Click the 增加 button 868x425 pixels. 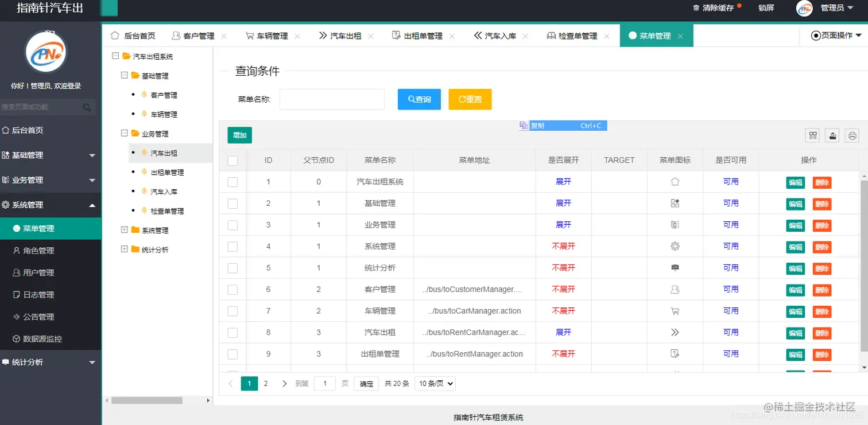coord(239,135)
